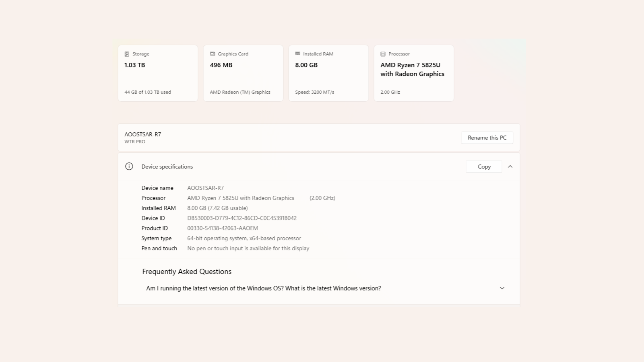The height and width of the screenshot is (362, 644).
Task: Select the AMD Ryzen 7 5825U Processor tile
Action: pyautogui.click(x=414, y=73)
